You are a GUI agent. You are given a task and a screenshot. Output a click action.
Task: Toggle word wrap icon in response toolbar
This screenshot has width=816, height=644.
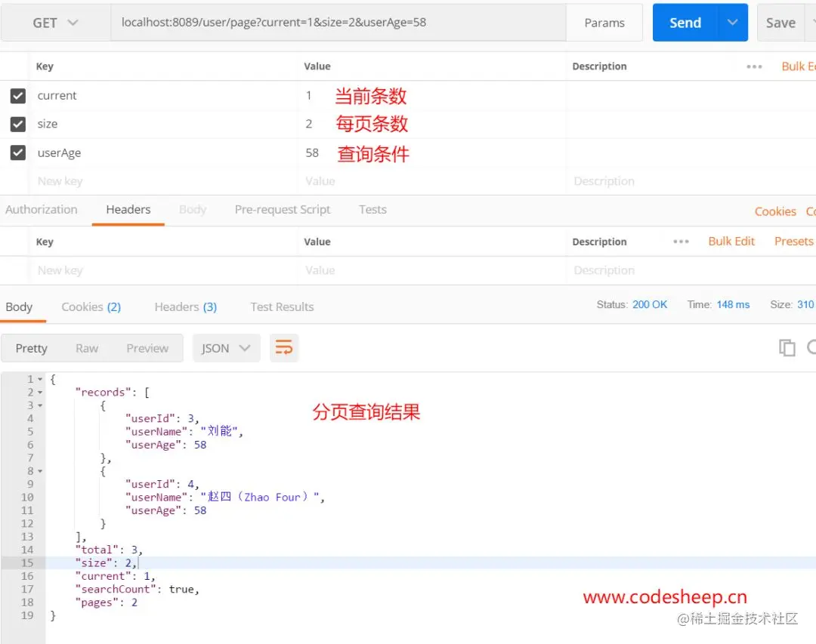tap(283, 347)
